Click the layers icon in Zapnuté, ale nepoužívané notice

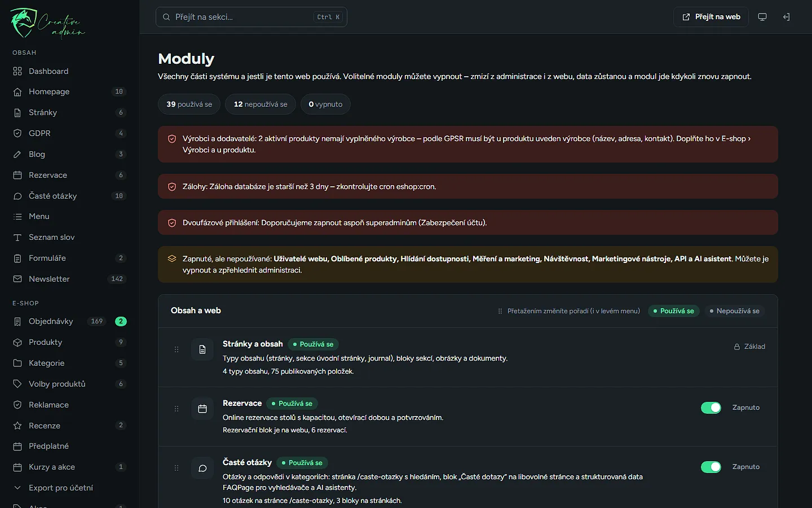(x=172, y=259)
